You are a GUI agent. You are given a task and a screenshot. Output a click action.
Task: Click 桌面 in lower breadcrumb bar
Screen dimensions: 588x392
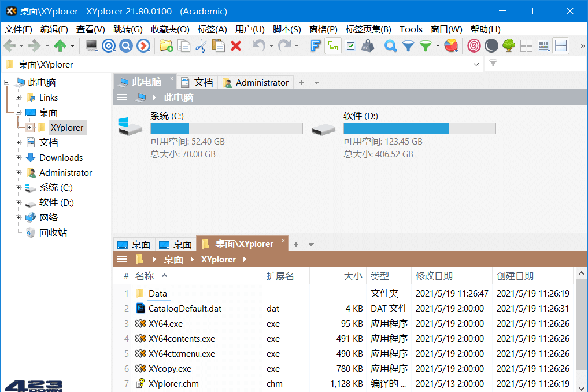(173, 260)
